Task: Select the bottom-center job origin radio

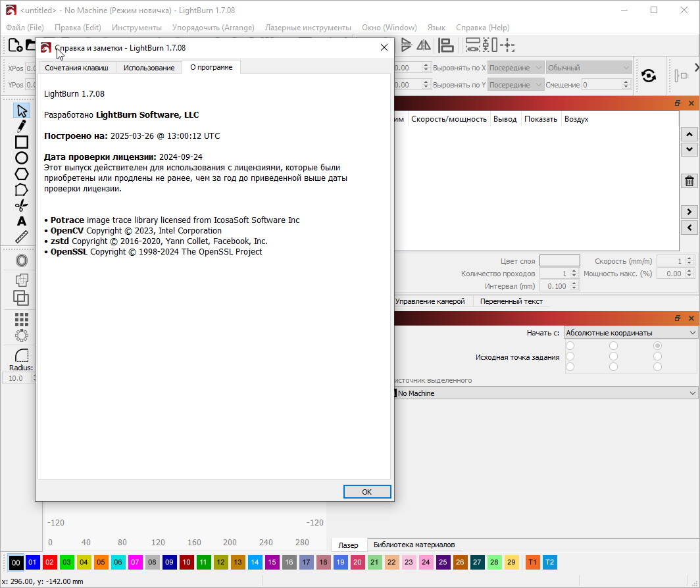Action: pyautogui.click(x=613, y=366)
